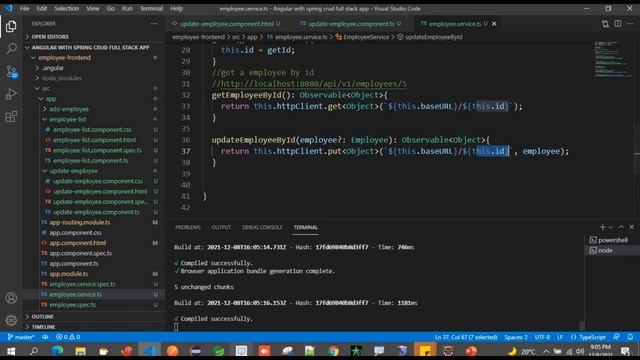Image resolution: width=640 pixels, height=360 pixels.
Task: Click line and column position indicator
Action: click(466, 337)
